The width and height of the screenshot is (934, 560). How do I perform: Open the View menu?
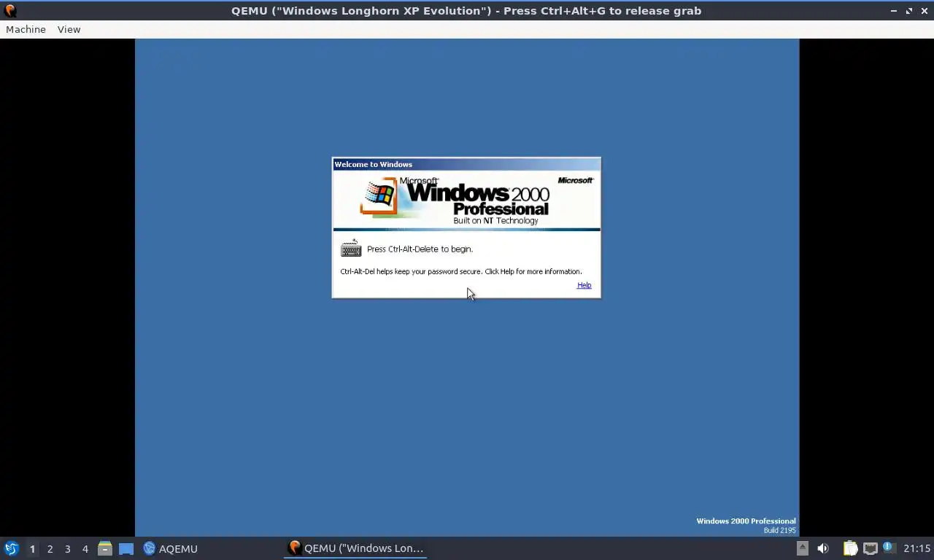click(69, 29)
